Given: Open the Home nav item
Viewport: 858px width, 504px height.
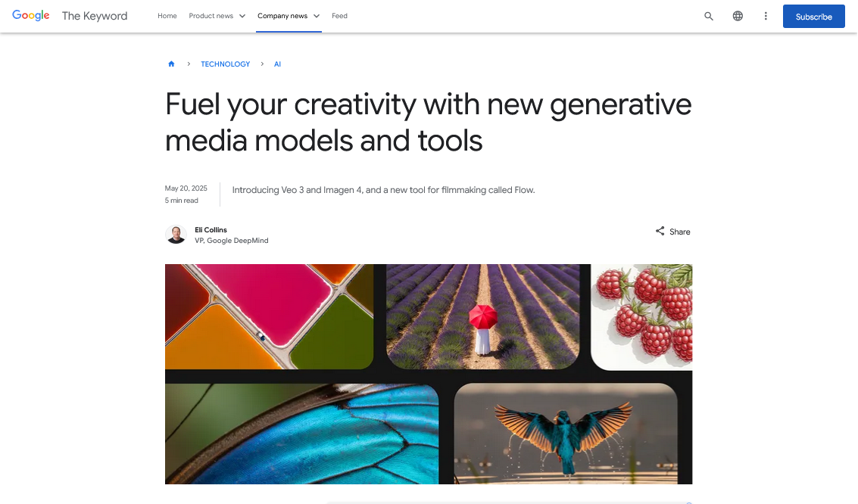Looking at the screenshot, I should pyautogui.click(x=167, y=16).
